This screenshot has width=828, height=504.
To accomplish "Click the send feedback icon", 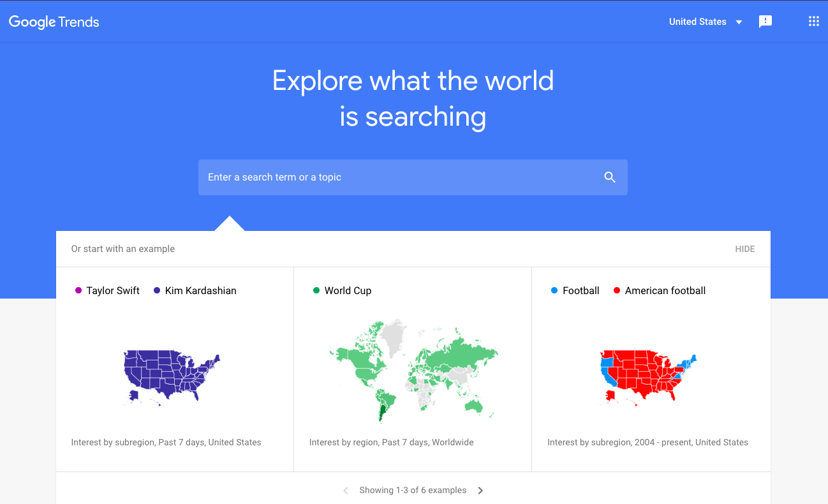I will click(765, 22).
